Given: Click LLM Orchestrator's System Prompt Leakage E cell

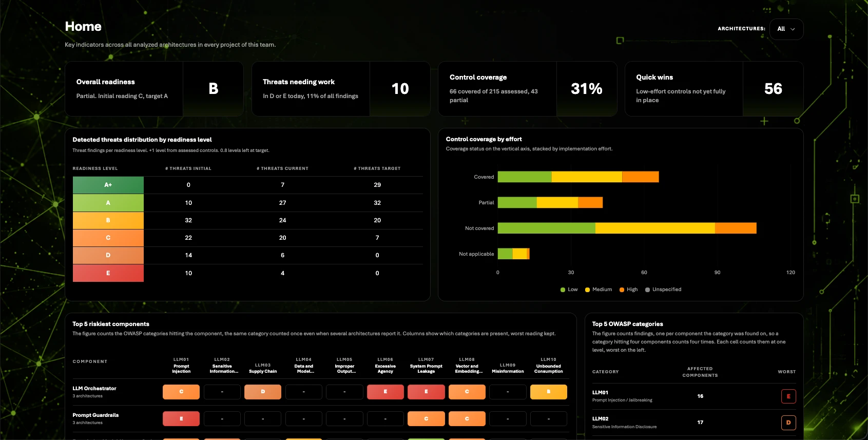Looking at the screenshot, I should point(426,392).
